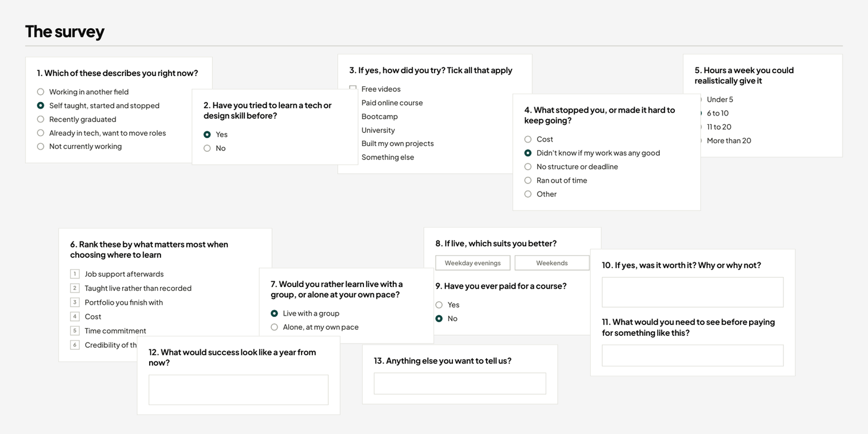Click rank box 5 for 'Time commitment'
868x434 pixels.
75,330
